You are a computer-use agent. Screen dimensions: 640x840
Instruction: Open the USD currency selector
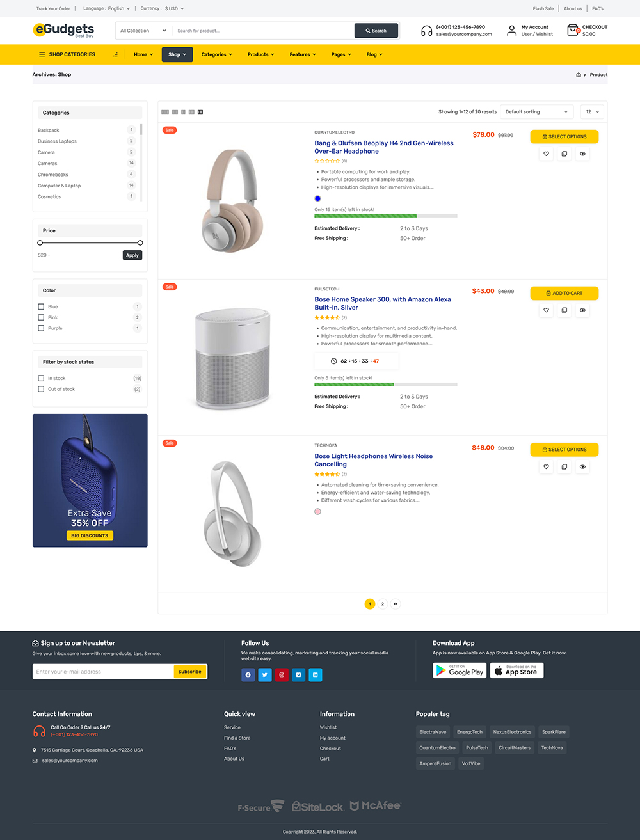(x=174, y=8)
